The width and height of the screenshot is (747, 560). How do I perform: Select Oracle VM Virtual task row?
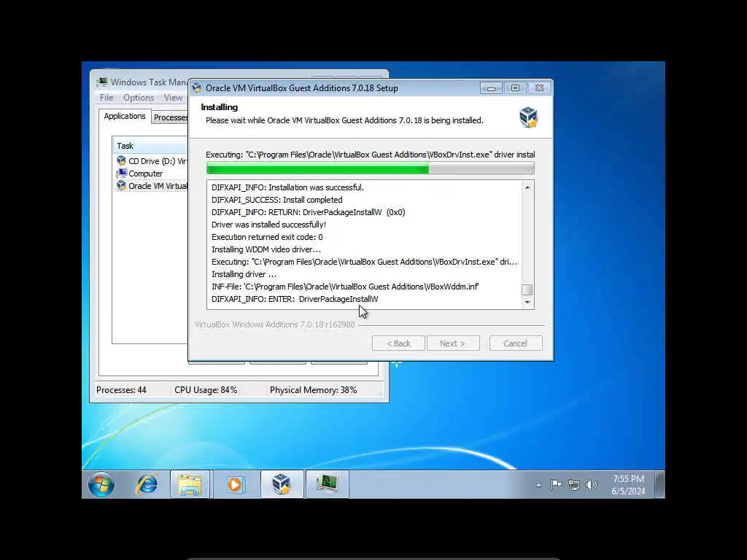click(152, 186)
